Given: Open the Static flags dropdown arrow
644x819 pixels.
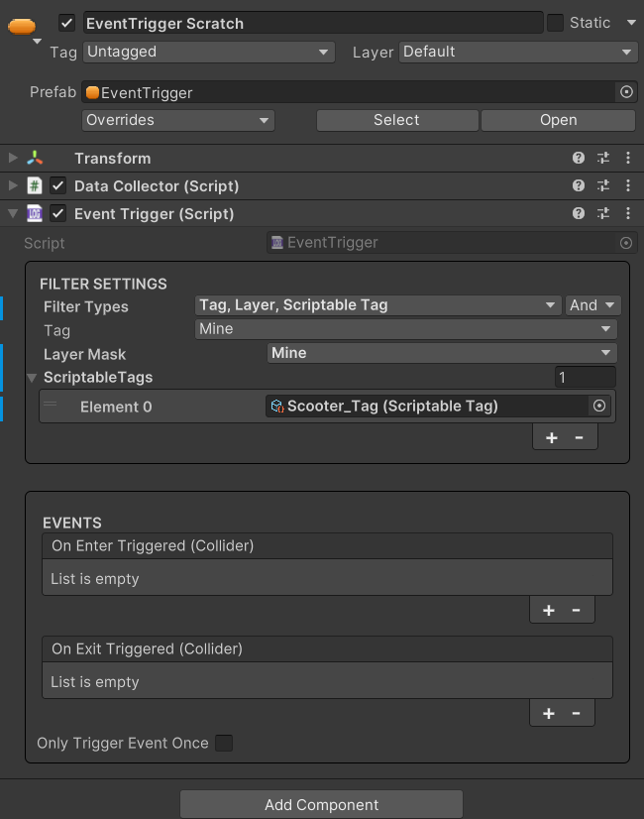Looking at the screenshot, I should tap(631, 23).
